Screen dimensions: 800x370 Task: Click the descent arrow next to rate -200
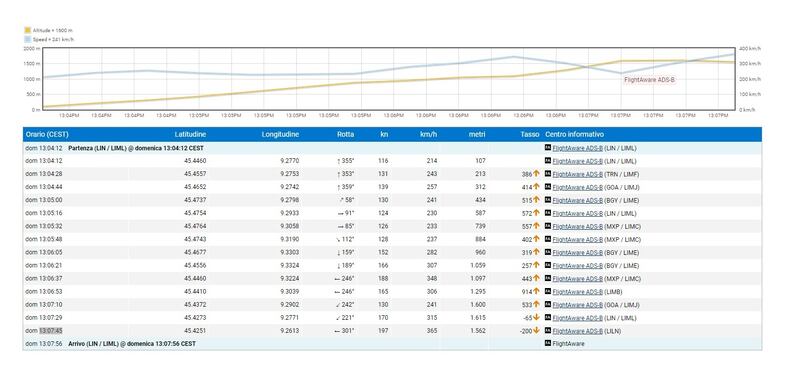coord(536,331)
